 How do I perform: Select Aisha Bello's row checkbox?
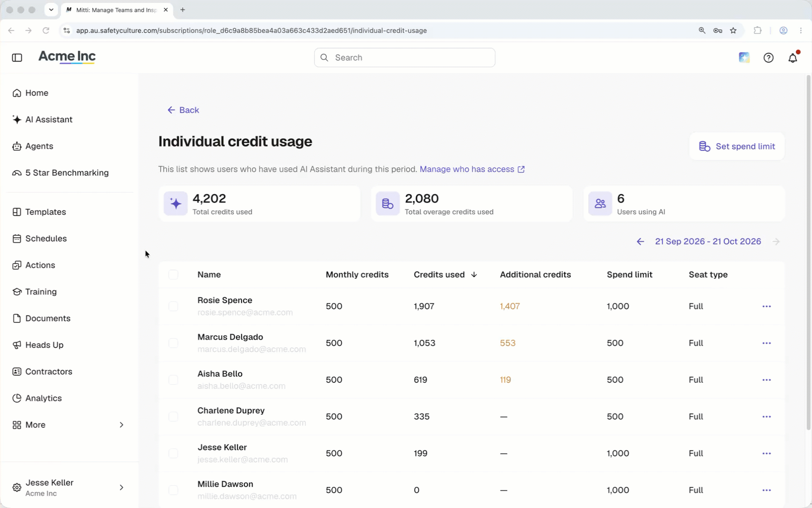point(173,380)
